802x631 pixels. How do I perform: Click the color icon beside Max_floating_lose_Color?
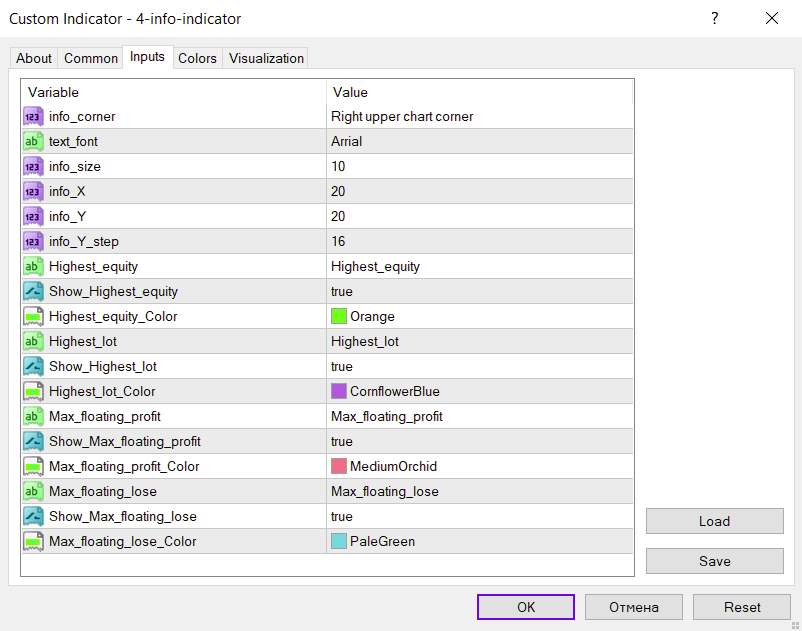click(33, 541)
